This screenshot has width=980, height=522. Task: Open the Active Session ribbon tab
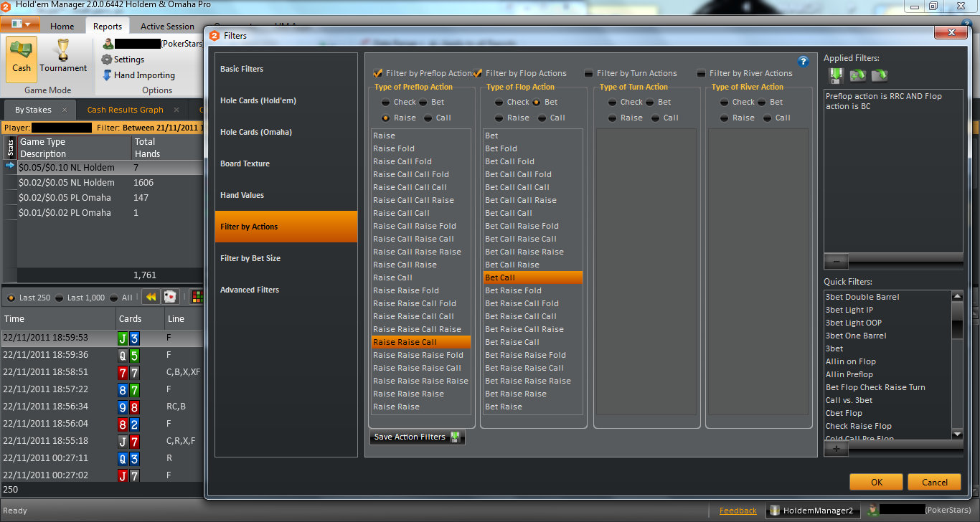point(167,27)
